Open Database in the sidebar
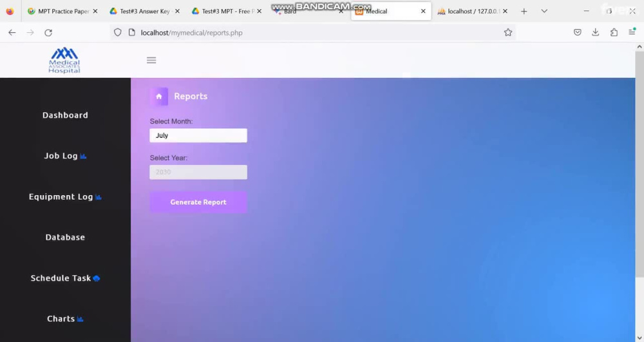644x342 pixels. [65, 237]
